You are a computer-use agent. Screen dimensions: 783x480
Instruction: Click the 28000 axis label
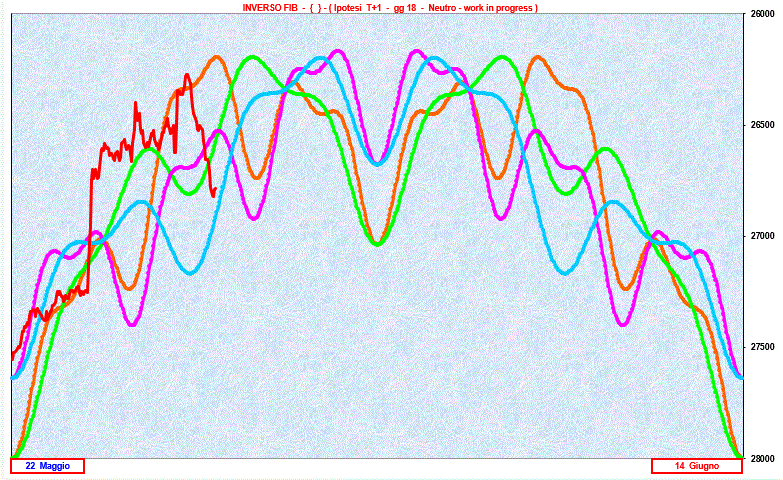[763, 458]
